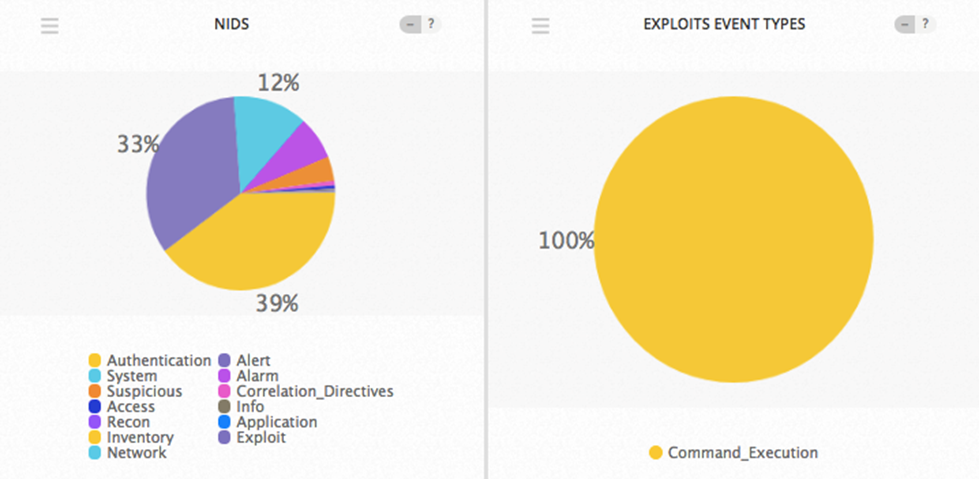Toggle the Recon legend entry
Viewport: 979px width, 479px height.
click(x=119, y=422)
